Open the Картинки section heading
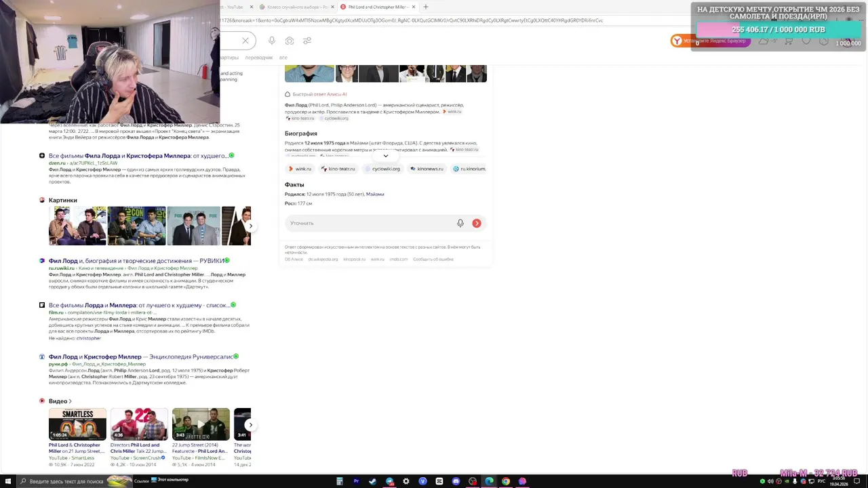This screenshot has height=488, width=868. 62,201
